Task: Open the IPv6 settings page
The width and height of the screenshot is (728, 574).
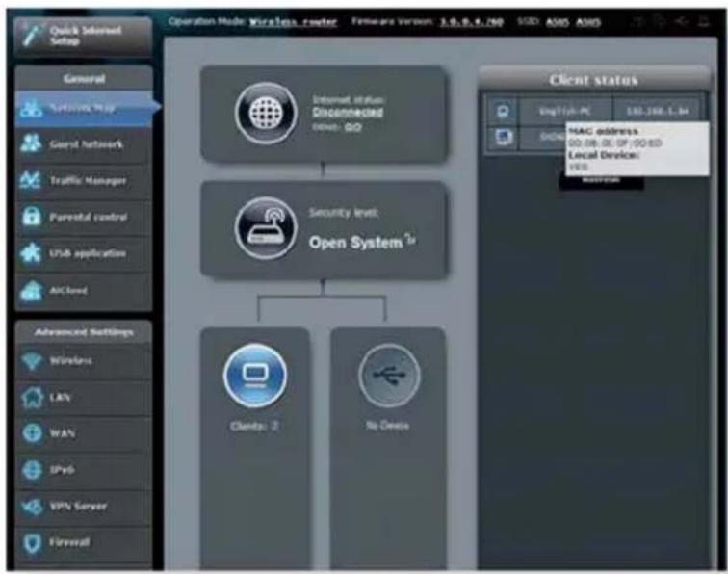Action: coord(84,470)
